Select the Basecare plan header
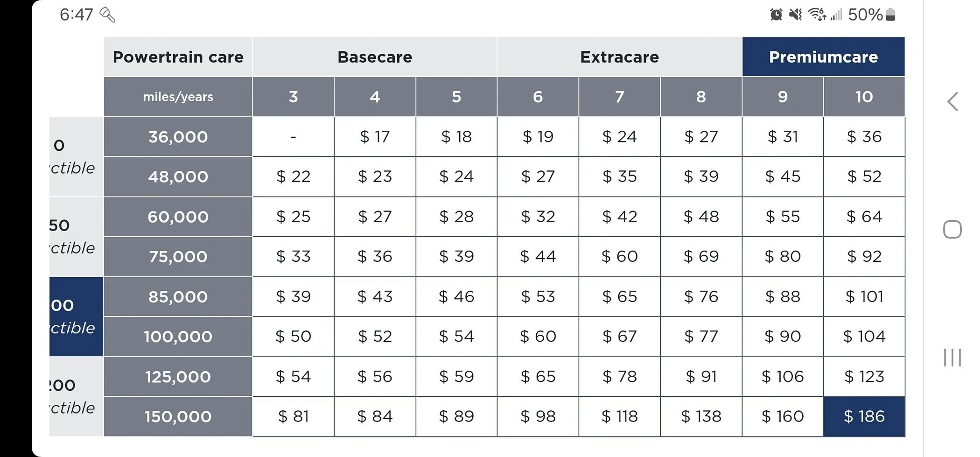Screen dimensions: 980x457 click(x=375, y=57)
